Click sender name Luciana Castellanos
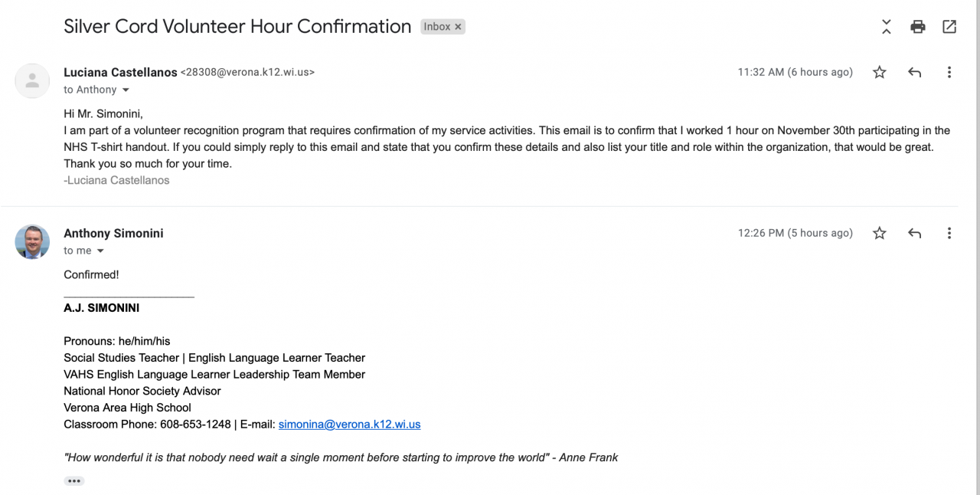Screen dimensions: 980x495 119,72
